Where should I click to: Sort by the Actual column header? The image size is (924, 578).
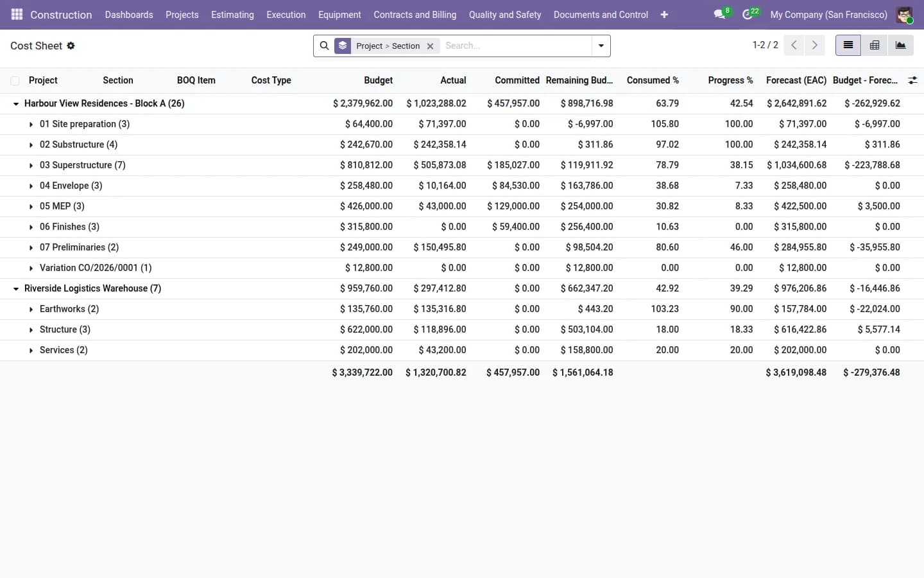point(453,80)
